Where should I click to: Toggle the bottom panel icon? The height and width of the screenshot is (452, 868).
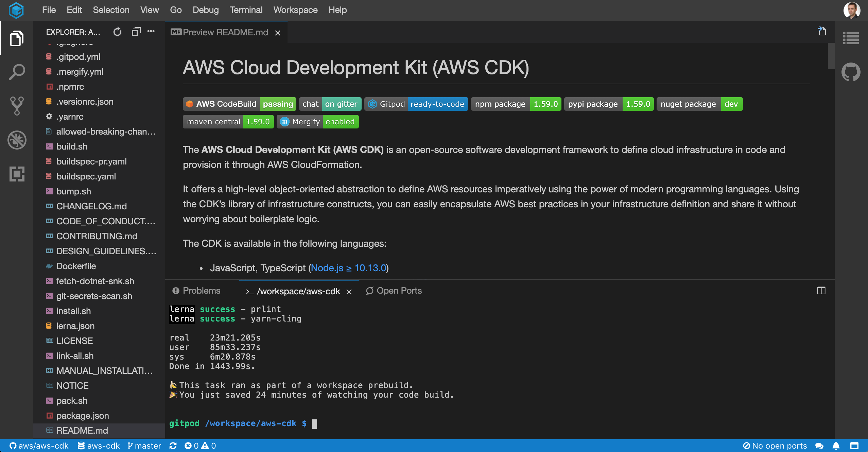854,446
